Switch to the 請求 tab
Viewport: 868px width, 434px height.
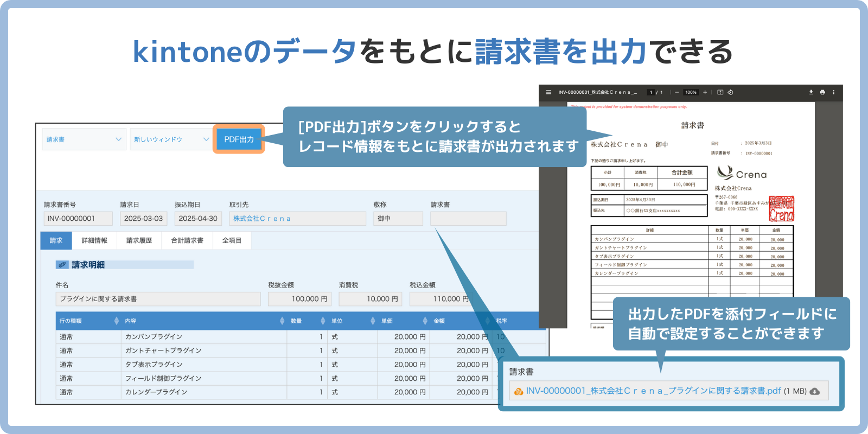[56, 240]
